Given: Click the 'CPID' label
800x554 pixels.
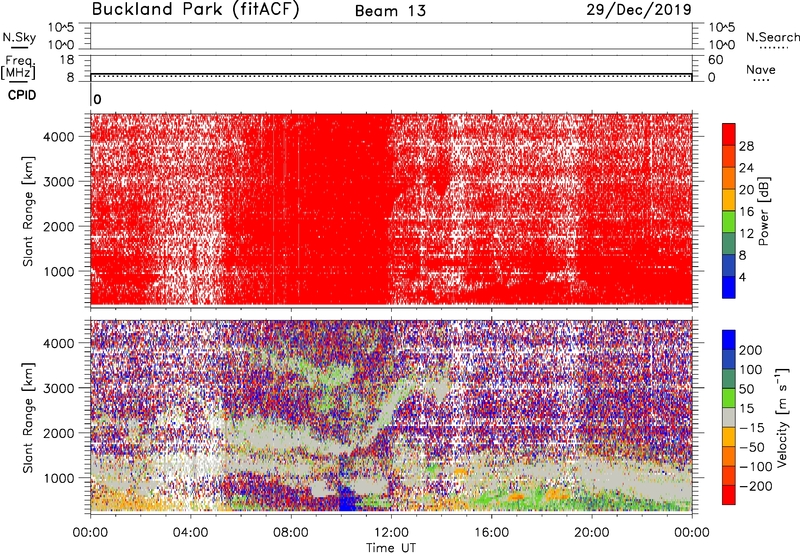Looking at the screenshot, I should point(22,95).
